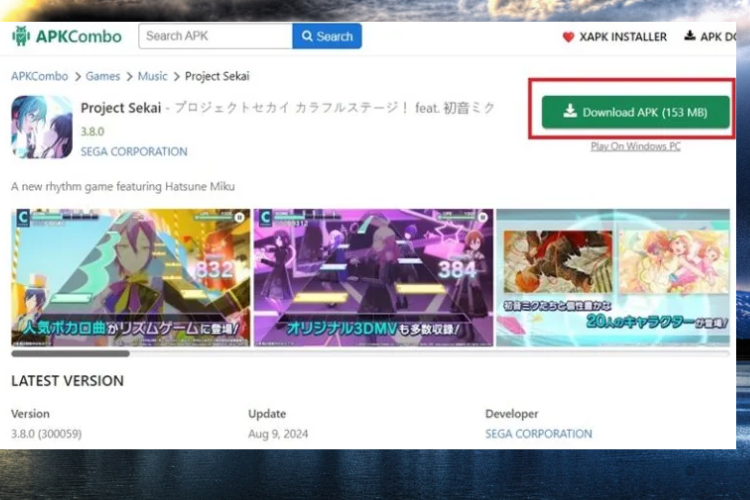
Task: Open SEGA CORPORATION link in the Developer column
Action: [539, 434]
